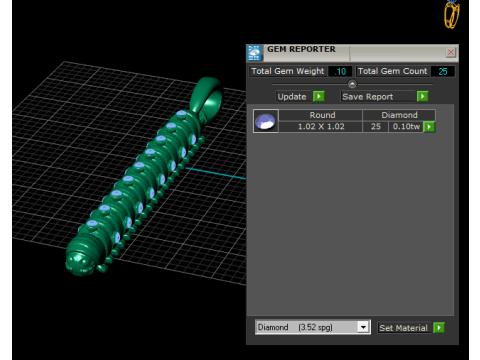Click the green arrow next to Update
This screenshot has width=480, height=360.
point(319,97)
